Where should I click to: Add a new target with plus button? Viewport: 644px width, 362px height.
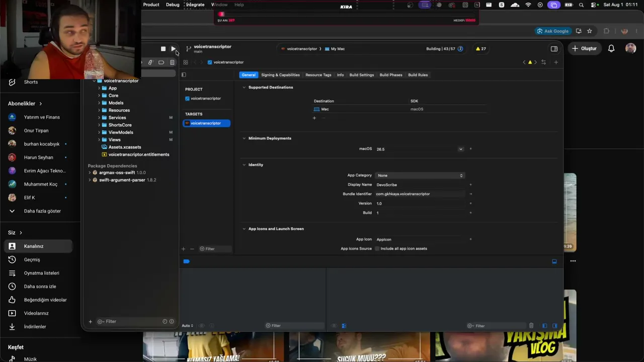(183, 249)
